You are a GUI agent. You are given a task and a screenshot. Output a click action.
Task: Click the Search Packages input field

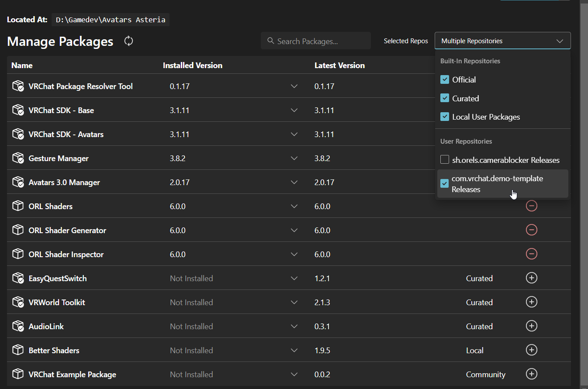[x=315, y=40]
